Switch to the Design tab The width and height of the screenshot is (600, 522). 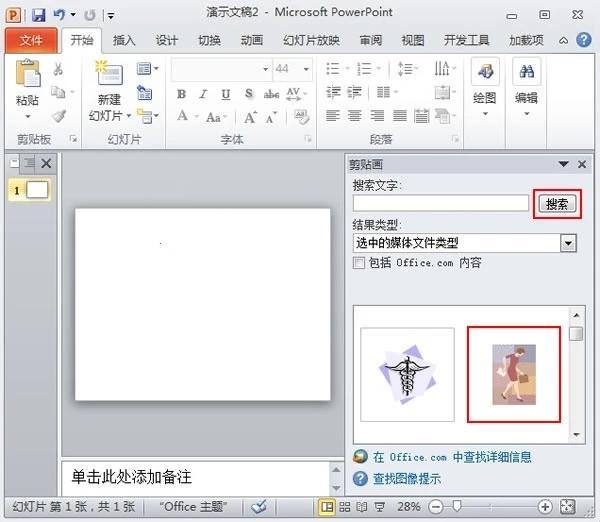[x=166, y=40]
